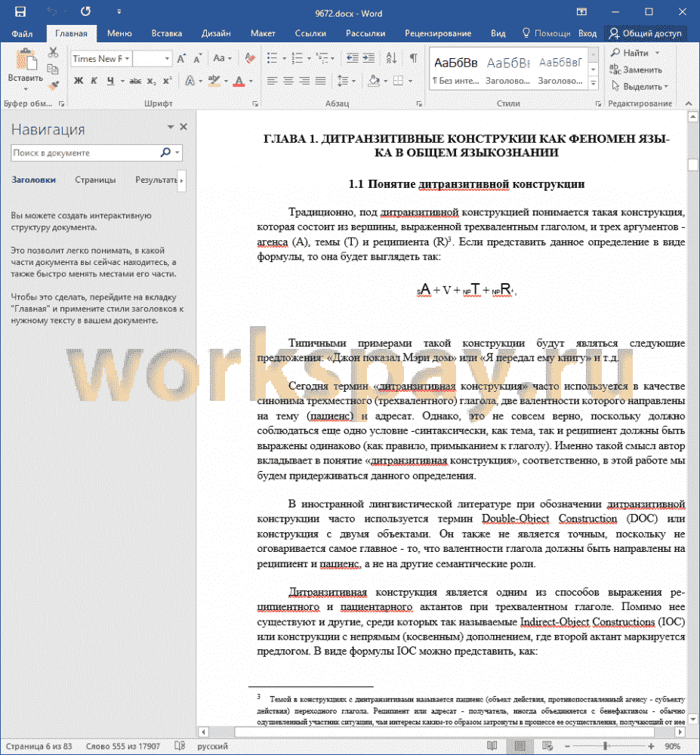Decrease paragraph indent
700x755 pixels.
352,59
